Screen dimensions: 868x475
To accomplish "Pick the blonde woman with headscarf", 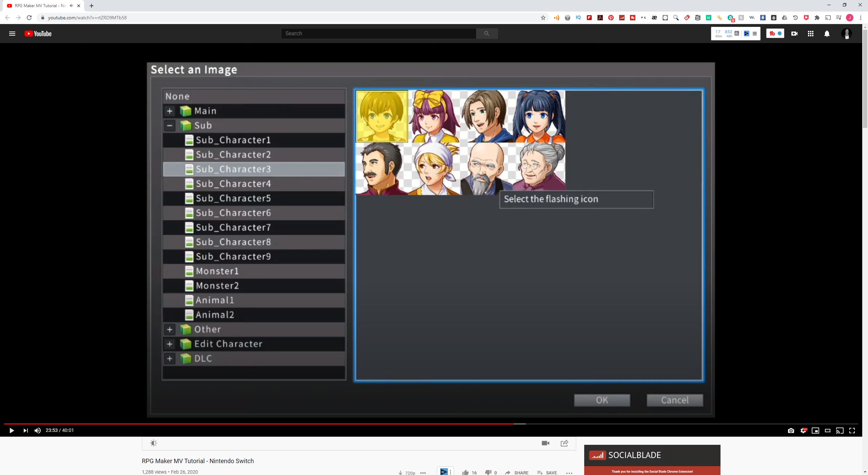I will click(434, 169).
